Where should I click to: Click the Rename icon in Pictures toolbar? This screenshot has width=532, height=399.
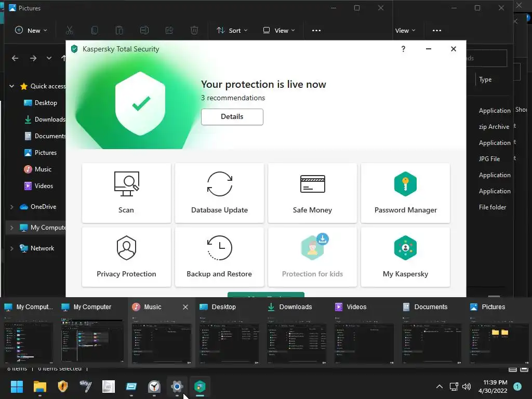click(144, 30)
